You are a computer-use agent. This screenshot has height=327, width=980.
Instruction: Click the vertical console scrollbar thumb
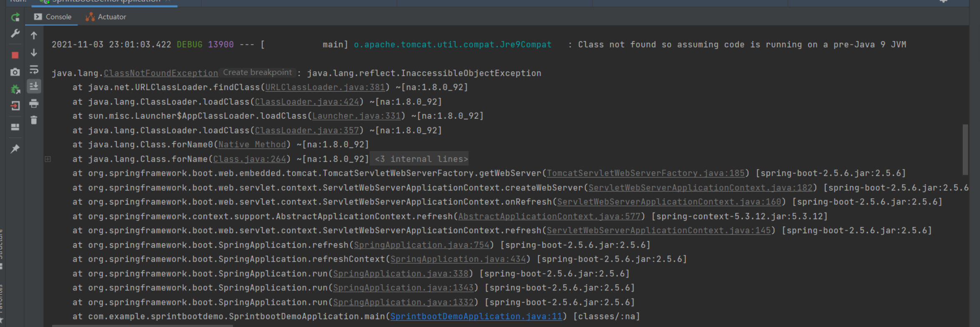point(965,149)
